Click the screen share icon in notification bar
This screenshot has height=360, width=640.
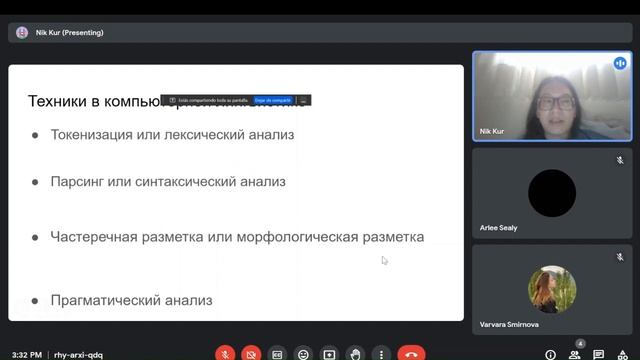(172, 100)
